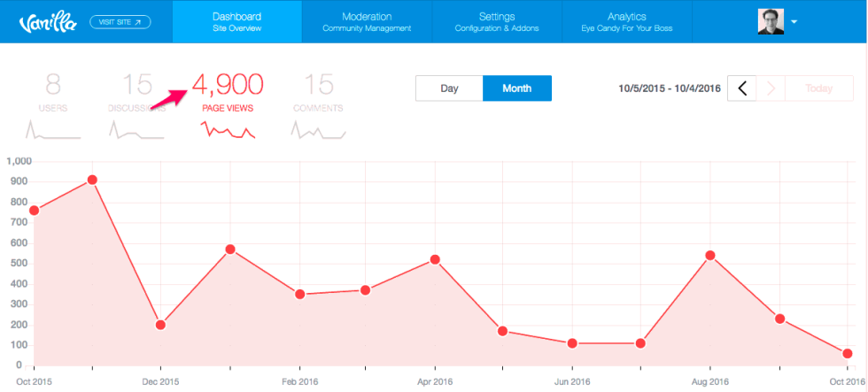The width and height of the screenshot is (868, 392).
Task: Switch the chart to Month view
Action: click(x=516, y=88)
